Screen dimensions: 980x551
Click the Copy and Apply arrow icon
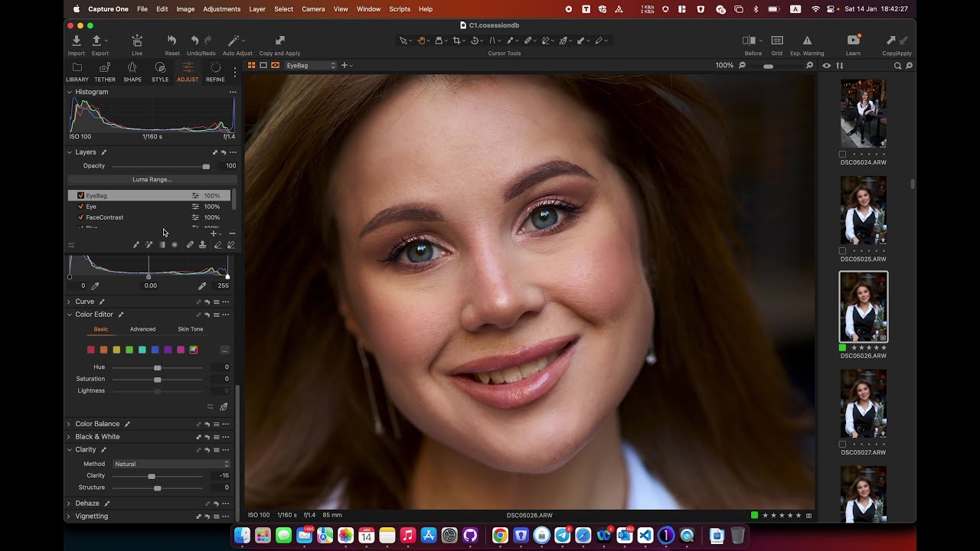pos(279,41)
